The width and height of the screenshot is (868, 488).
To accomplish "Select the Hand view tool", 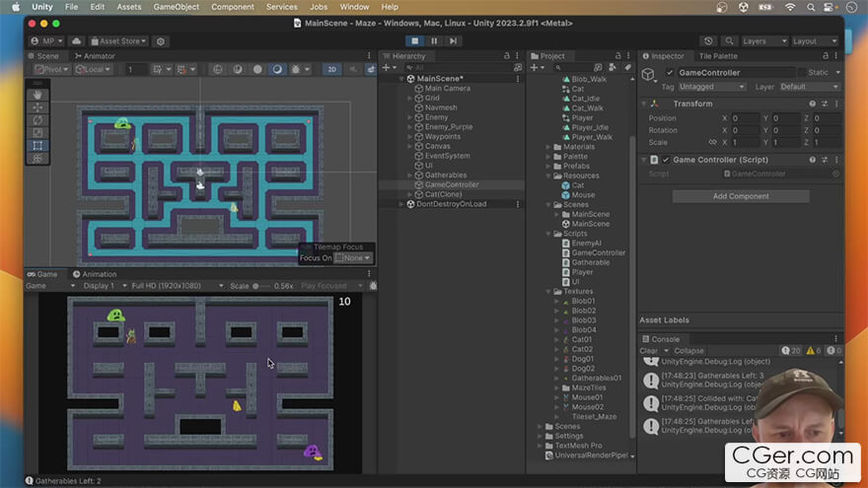I will click(37, 95).
